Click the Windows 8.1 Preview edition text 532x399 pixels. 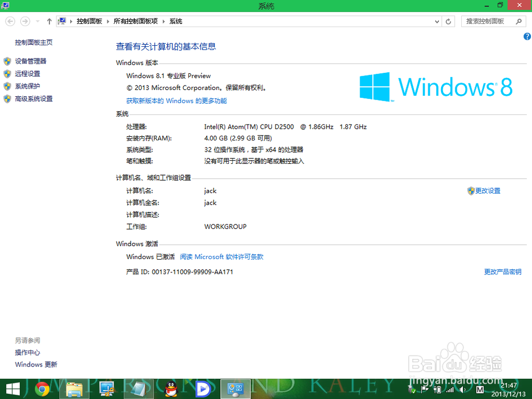(169, 76)
